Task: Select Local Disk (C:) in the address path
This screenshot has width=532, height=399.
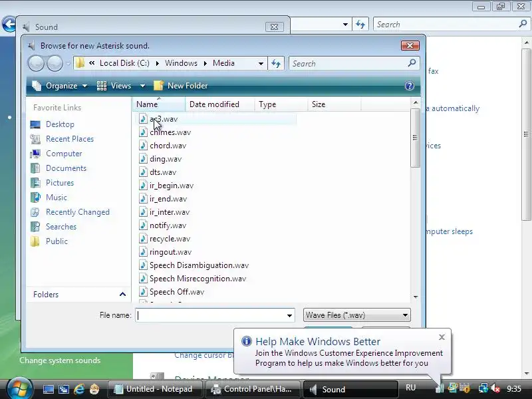Action: point(124,63)
